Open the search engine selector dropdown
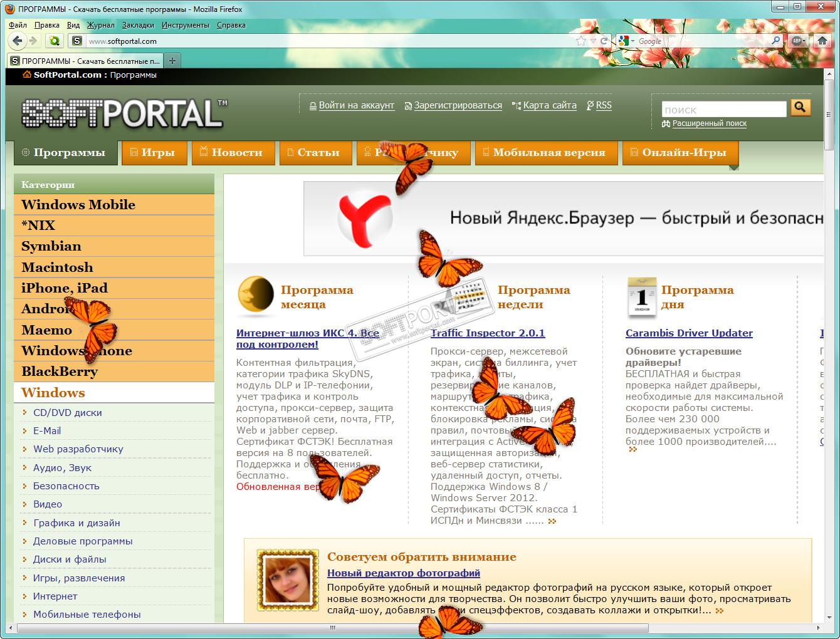 point(633,41)
